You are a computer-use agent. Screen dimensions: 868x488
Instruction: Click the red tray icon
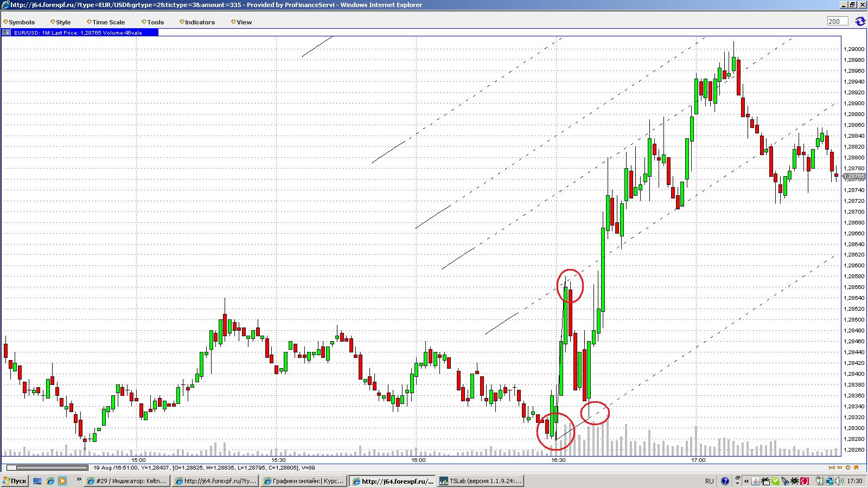click(x=805, y=481)
